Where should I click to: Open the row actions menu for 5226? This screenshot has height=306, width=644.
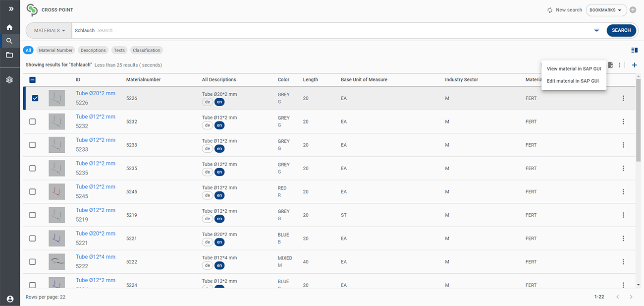click(623, 98)
